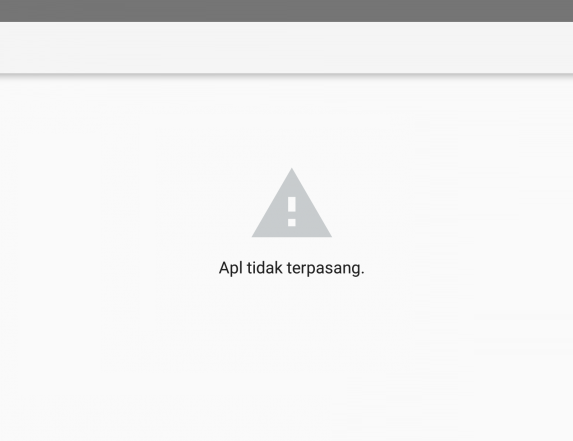The width and height of the screenshot is (573, 441).
Task: Click the blank area above the warning triangle
Action: 292,122
